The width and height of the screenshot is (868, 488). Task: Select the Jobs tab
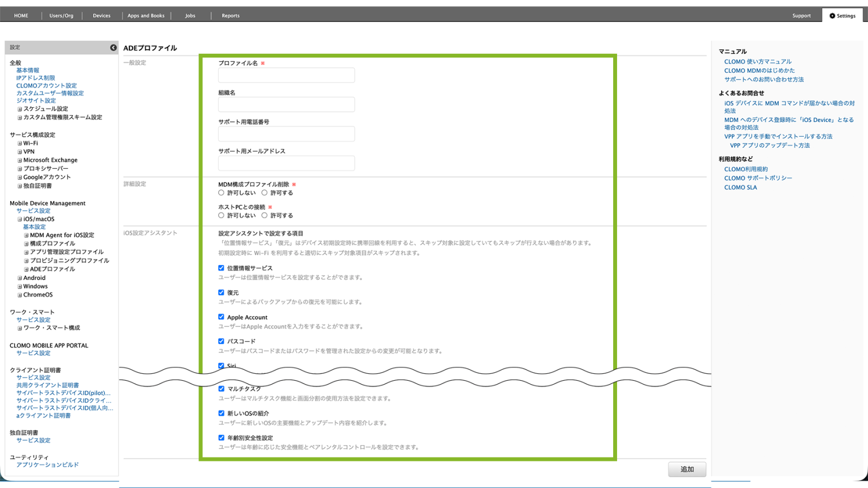pyautogui.click(x=190, y=16)
